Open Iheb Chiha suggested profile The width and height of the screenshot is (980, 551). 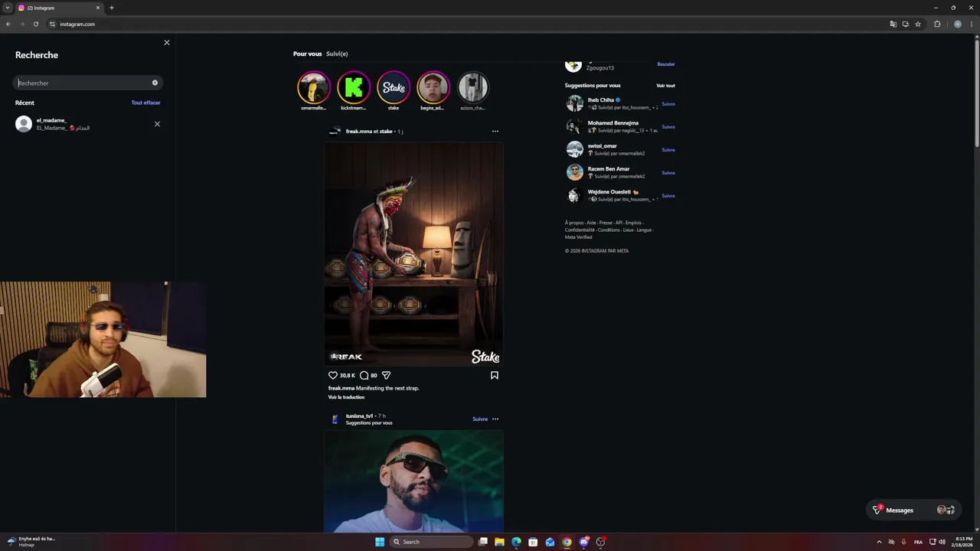tap(601, 100)
